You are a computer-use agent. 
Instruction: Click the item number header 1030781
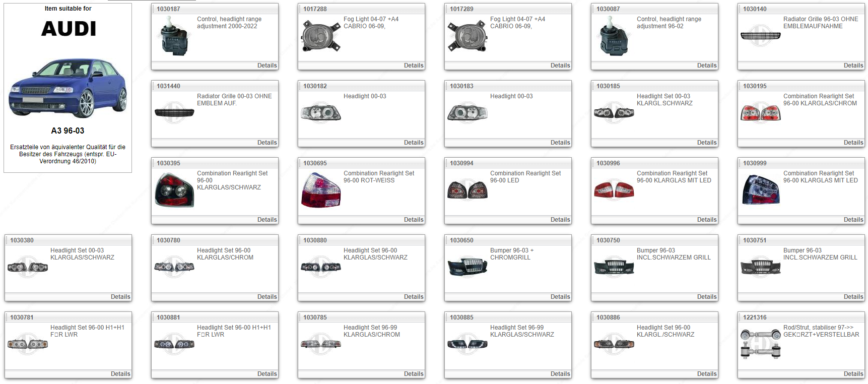pyautogui.click(x=22, y=317)
